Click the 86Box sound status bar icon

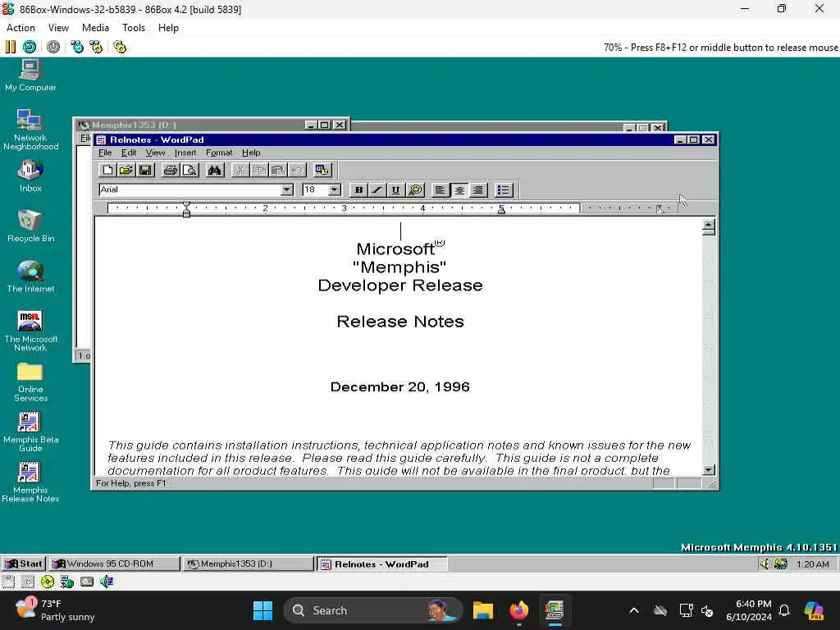point(107,582)
